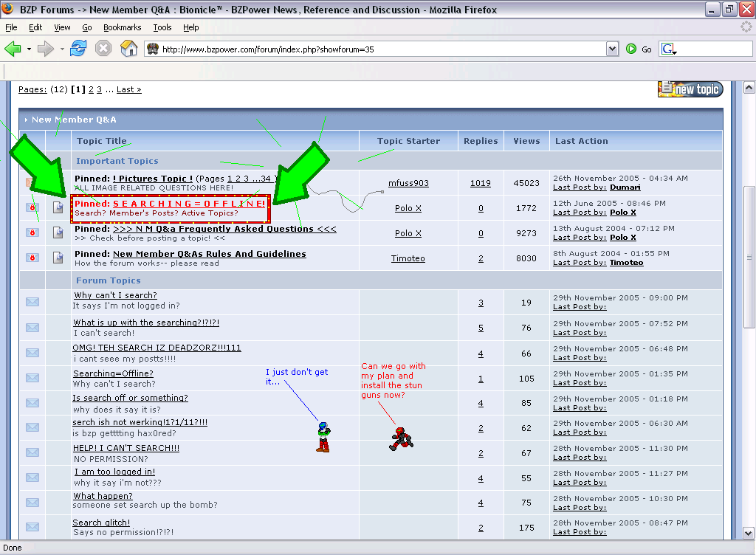Screen dimensions: 756x555
Task: Click the New Topic button
Action: pos(690,89)
